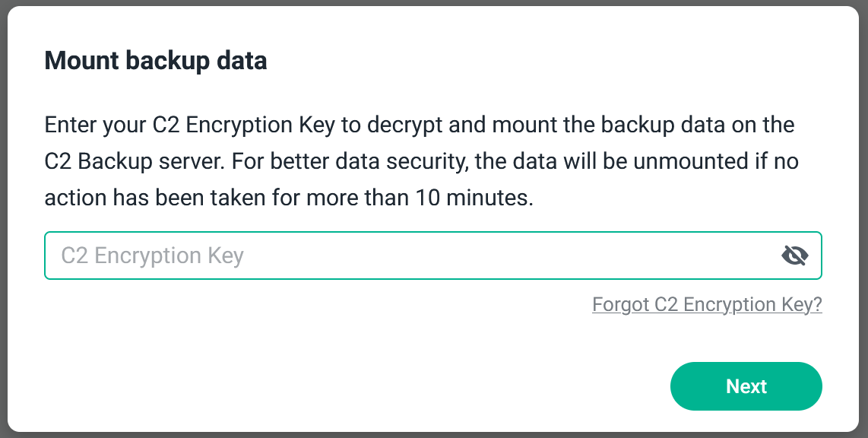
Task: Proceed by clicking Next
Action: tap(746, 386)
